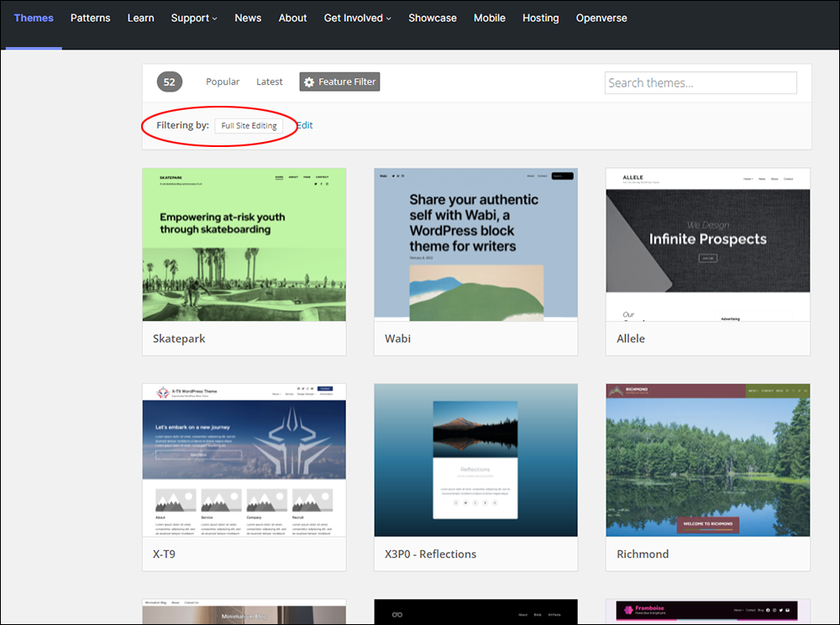The height and width of the screenshot is (625, 840).
Task: Click the 52 theme count badge
Action: tap(170, 82)
